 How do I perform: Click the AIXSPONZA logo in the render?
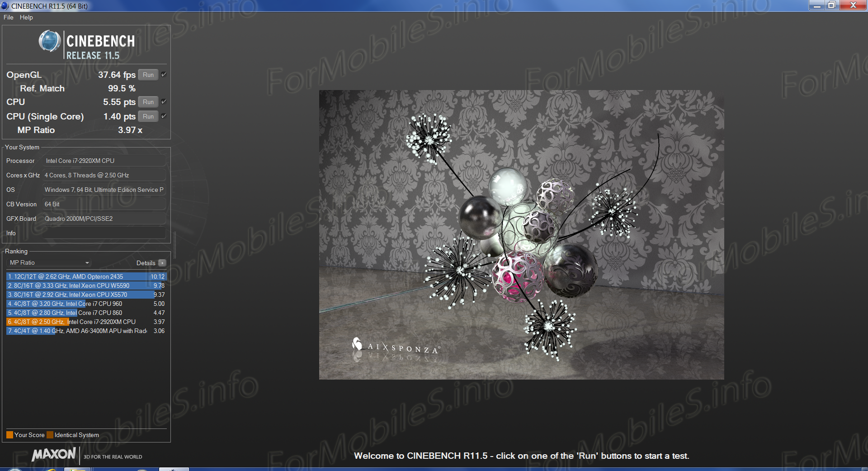(x=396, y=346)
